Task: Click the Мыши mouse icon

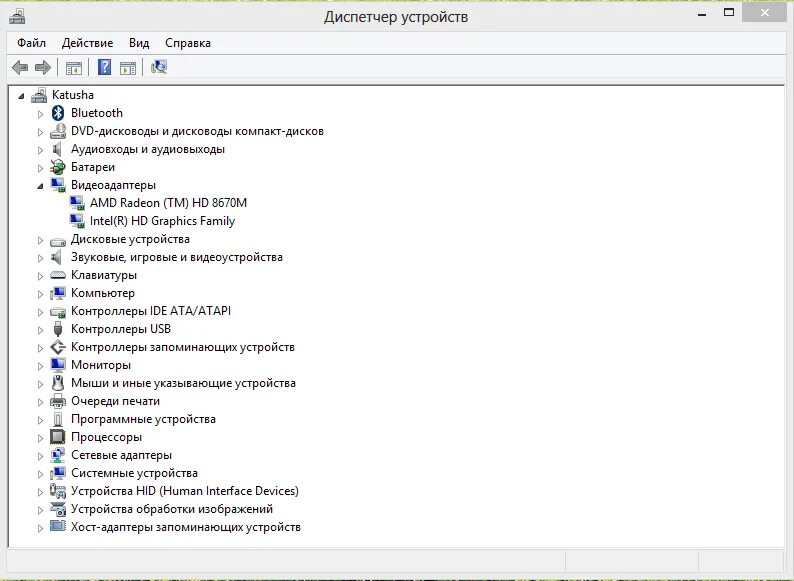Action: (58, 383)
